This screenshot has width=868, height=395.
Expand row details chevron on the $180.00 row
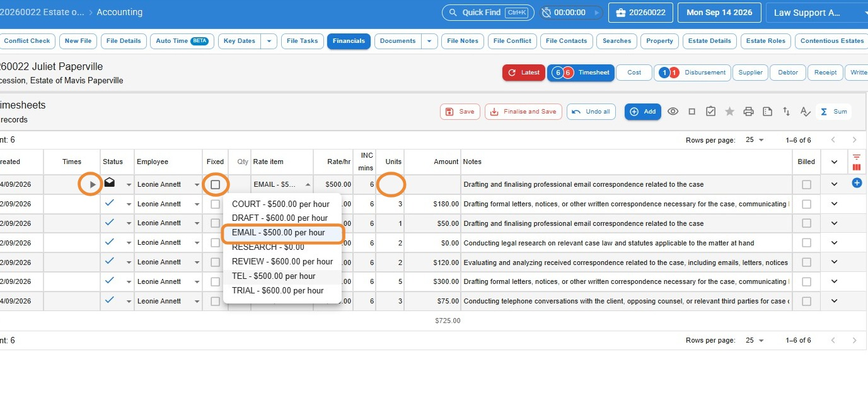point(835,204)
